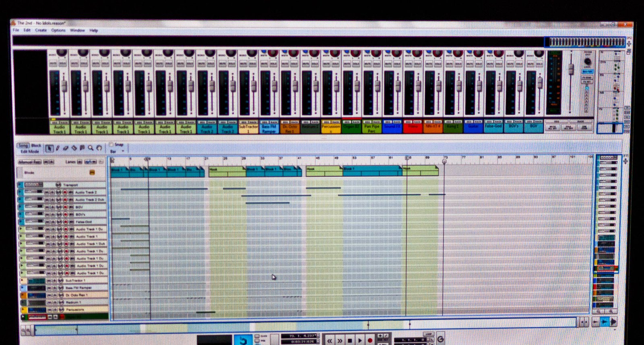The height and width of the screenshot is (345, 644).
Task: Select the Magnify zoom tool
Action: pos(91,148)
